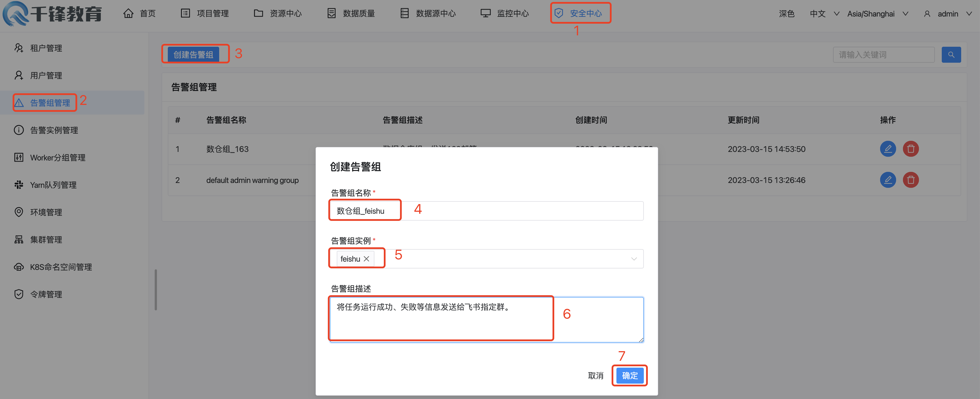980x399 pixels.
Task: Expand the Asia/Shanghai timezone dropdown
Action: click(x=877, y=14)
